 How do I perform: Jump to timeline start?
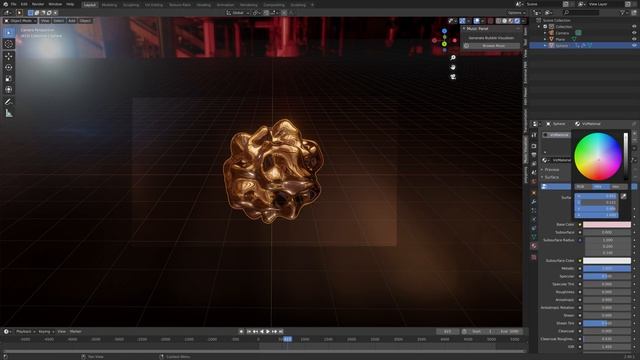(249, 331)
